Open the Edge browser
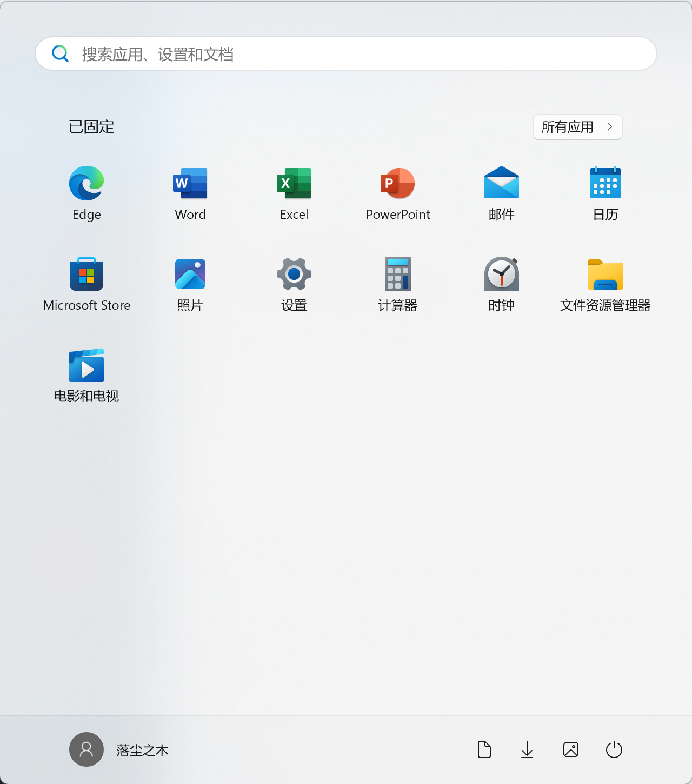This screenshot has height=784, width=692. 86,193
